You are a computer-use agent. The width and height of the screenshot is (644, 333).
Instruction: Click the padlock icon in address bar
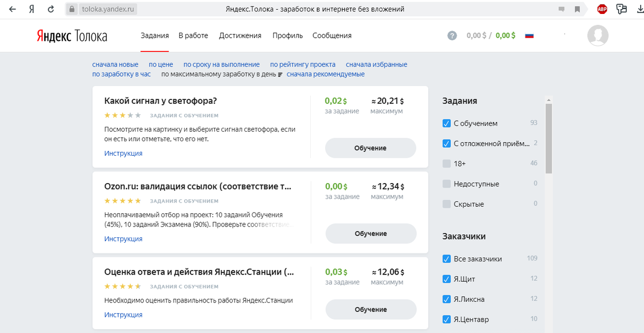click(x=72, y=9)
